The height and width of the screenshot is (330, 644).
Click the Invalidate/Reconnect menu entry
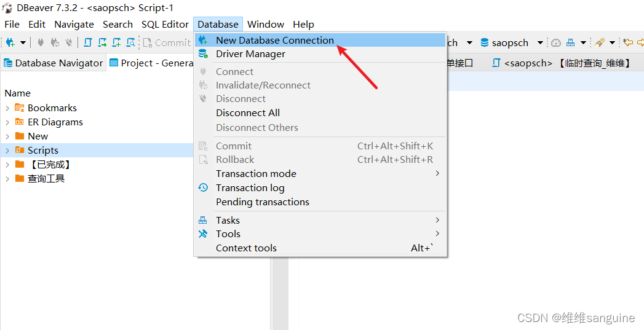(320, 85)
